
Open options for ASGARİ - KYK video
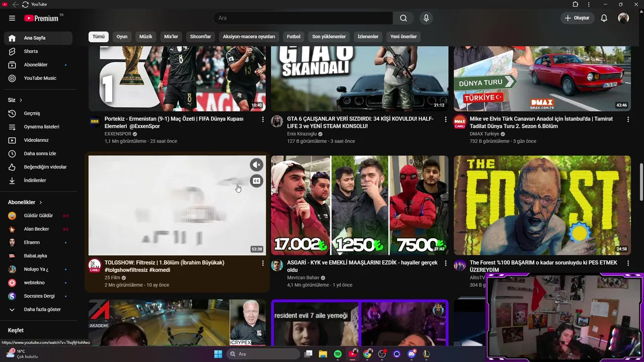point(445,263)
